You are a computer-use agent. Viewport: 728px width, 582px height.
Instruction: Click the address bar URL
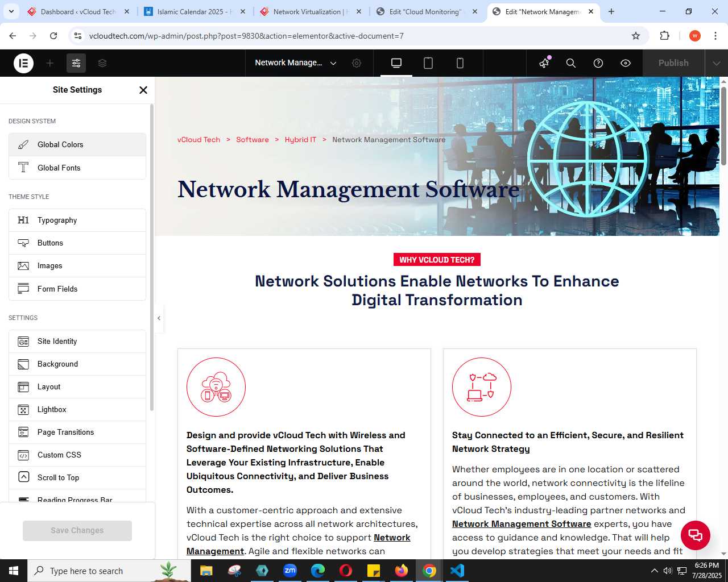[246, 36]
